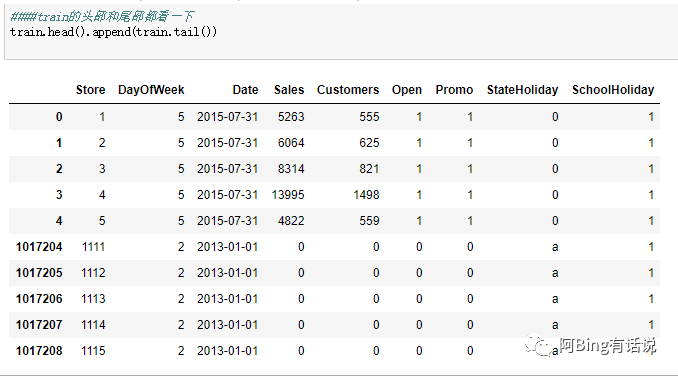678x376 pixels.
Task: Click row index 0 in the table
Action: coord(59,117)
